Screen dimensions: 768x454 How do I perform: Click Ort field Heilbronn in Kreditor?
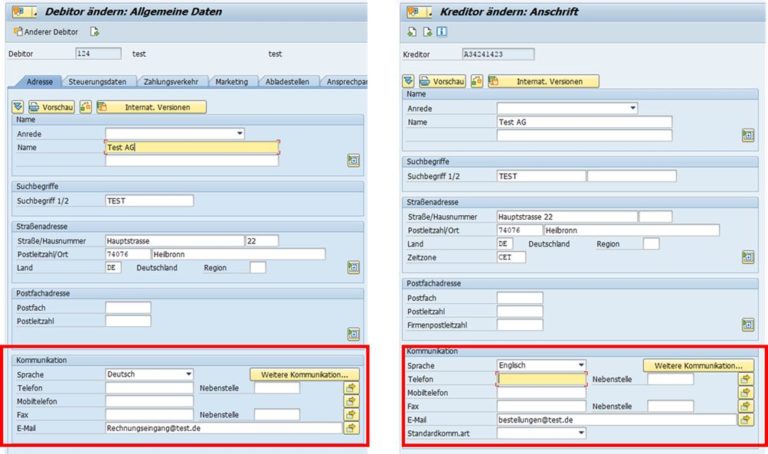[631, 230]
